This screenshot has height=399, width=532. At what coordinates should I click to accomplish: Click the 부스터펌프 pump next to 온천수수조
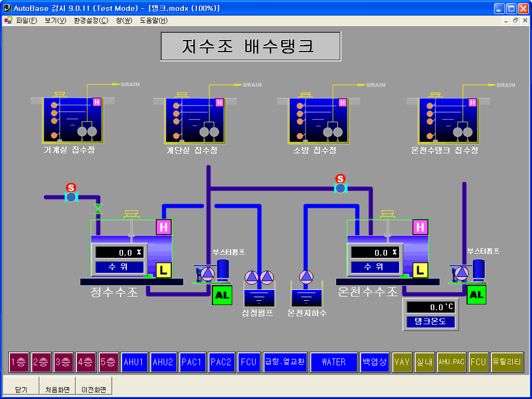click(461, 274)
